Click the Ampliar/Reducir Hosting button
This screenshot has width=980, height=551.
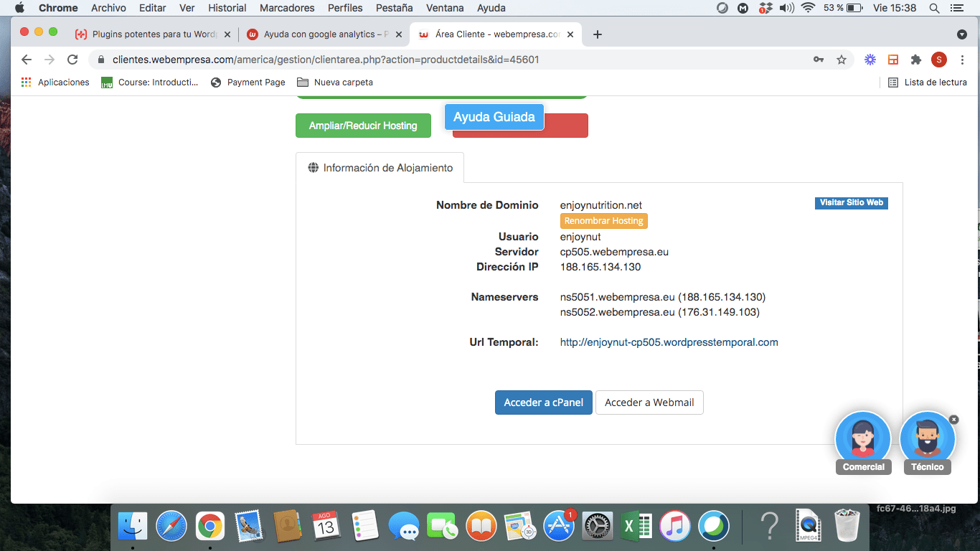[363, 126]
